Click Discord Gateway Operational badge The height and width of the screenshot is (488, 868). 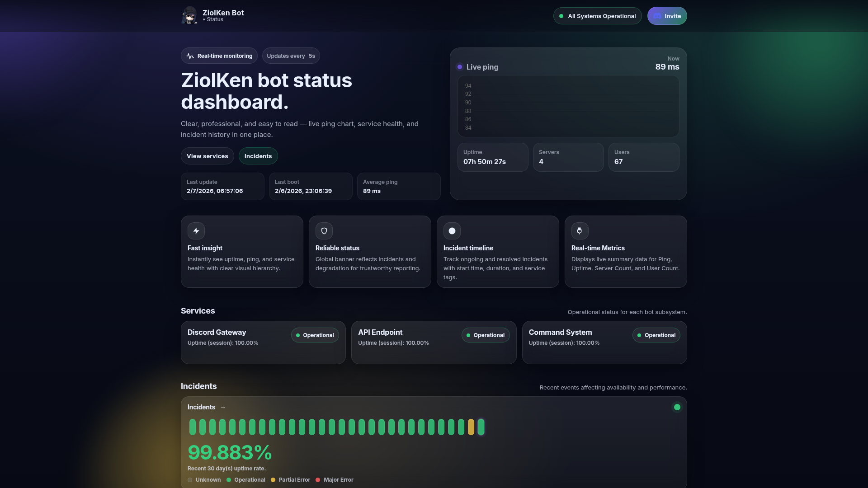315,335
